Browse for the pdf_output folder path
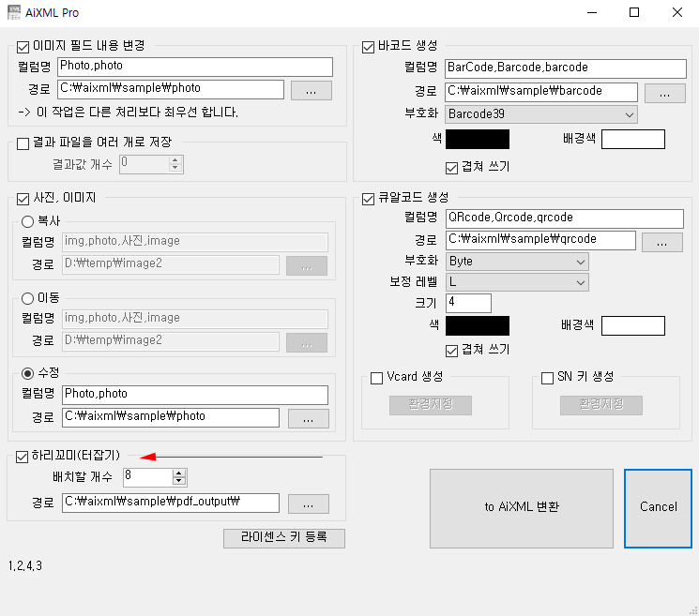This screenshot has width=699, height=616. [308, 503]
